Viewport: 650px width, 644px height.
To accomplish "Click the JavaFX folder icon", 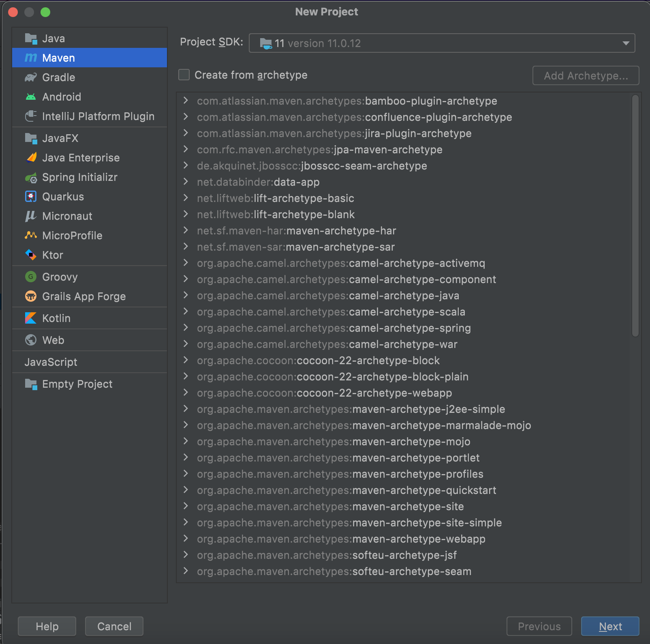I will [x=31, y=138].
